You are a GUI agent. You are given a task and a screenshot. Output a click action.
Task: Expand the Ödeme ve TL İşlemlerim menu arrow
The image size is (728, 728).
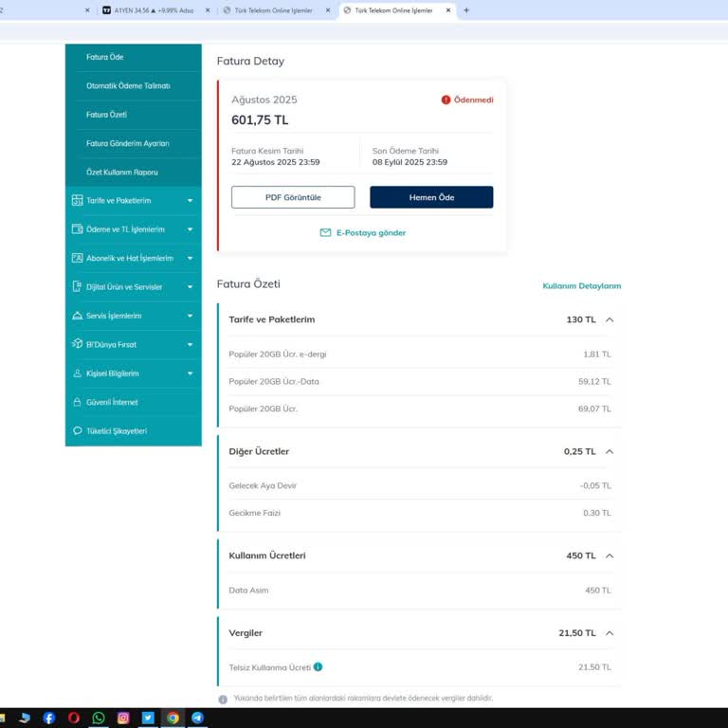(x=190, y=229)
